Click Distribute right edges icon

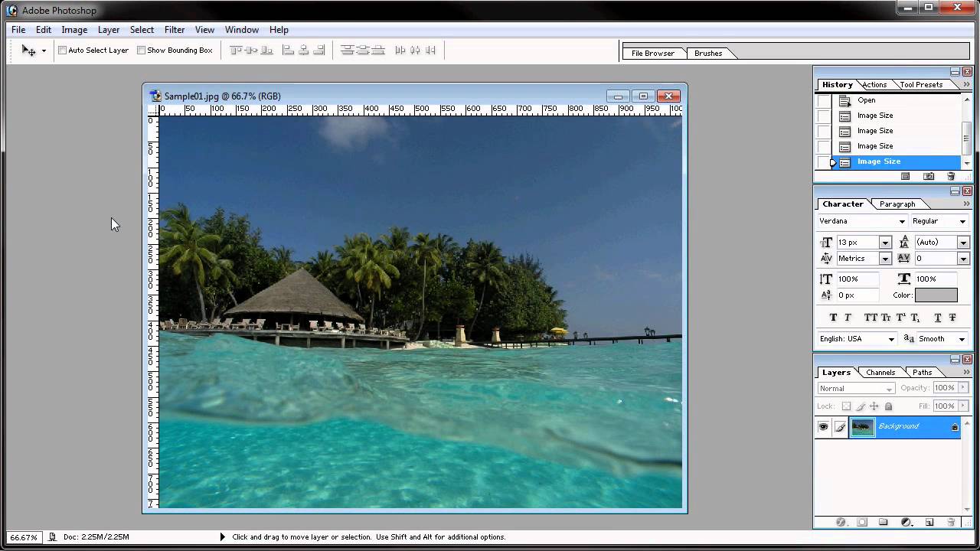pos(430,51)
